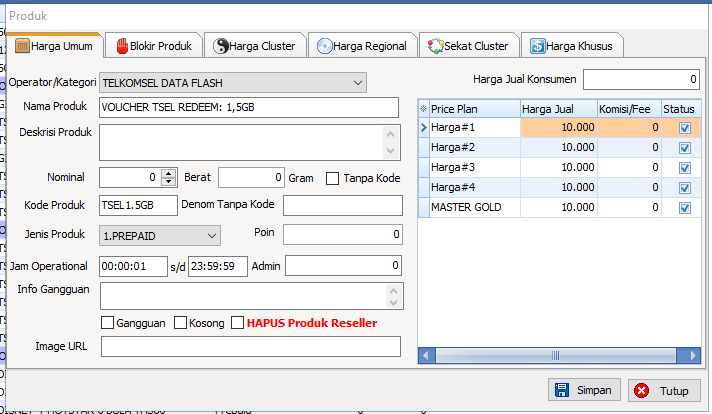The width and height of the screenshot is (712, 414).
Task: Toggle the Status checkbox of Harga#3
Action: click(x=685, y=168)
